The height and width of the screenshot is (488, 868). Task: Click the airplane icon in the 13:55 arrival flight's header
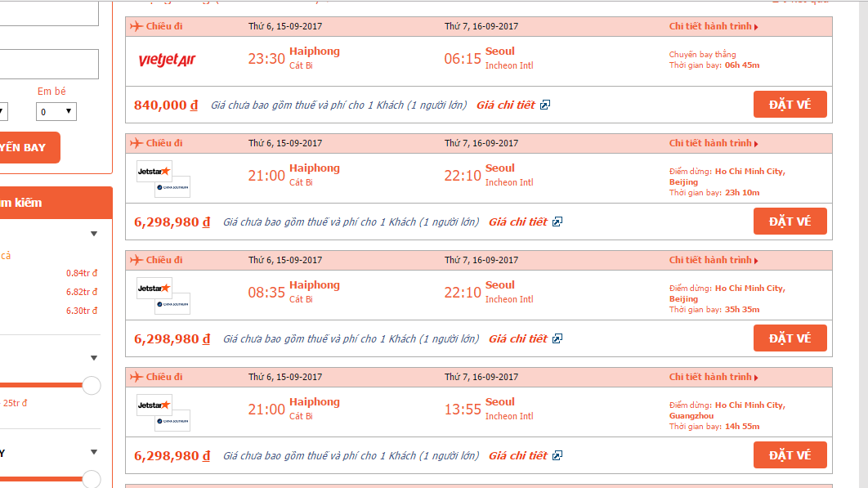136,377
